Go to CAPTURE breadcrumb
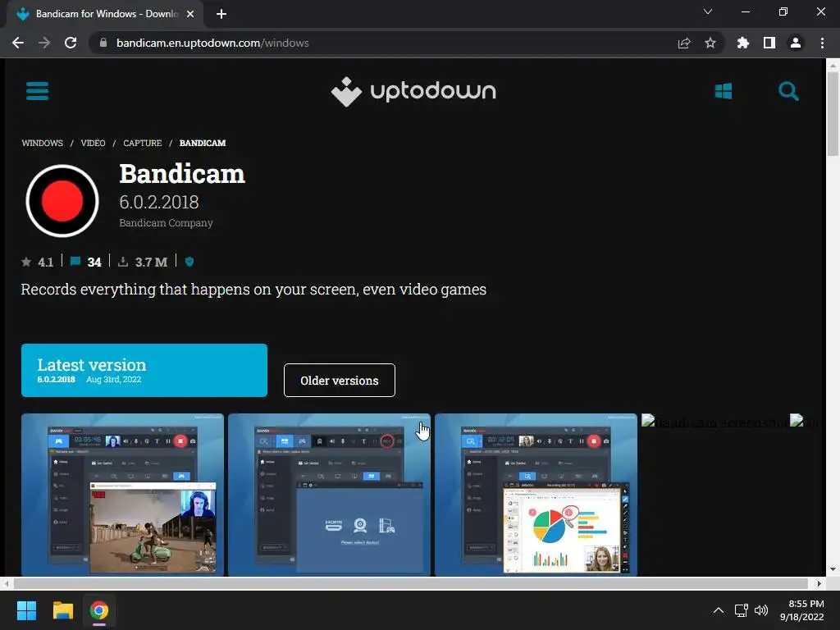Image resolution: width=840 pixels, height=630 pixels. pos(142,143)
